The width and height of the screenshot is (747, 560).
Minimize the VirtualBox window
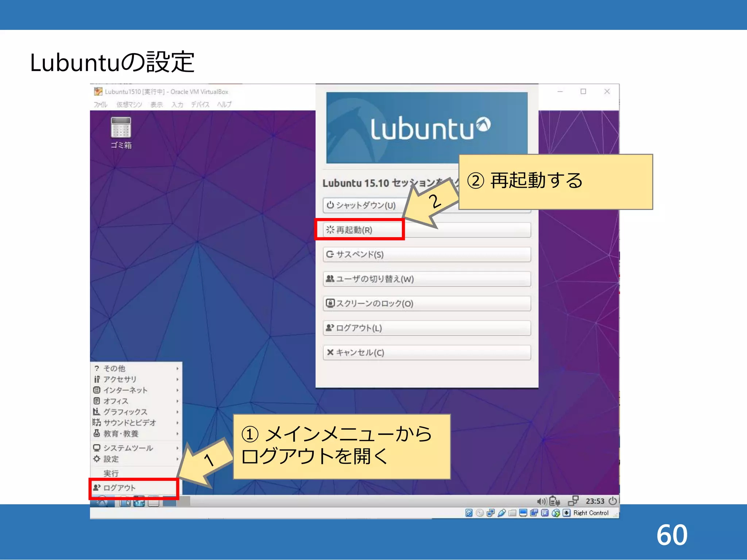coord(560,92)
